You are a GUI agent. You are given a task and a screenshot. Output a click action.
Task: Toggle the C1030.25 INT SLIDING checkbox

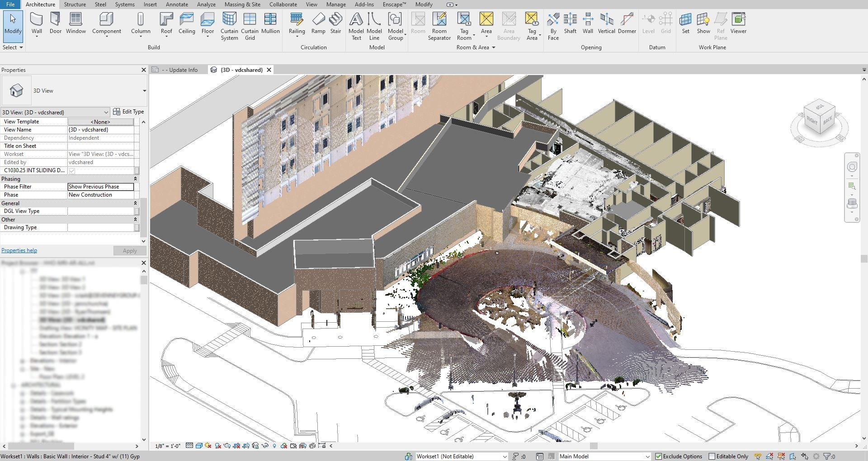click(72, 171)
